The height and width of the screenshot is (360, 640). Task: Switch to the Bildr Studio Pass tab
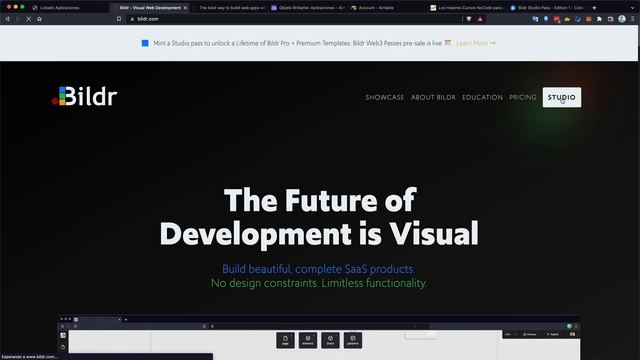[x=547, y=8]
